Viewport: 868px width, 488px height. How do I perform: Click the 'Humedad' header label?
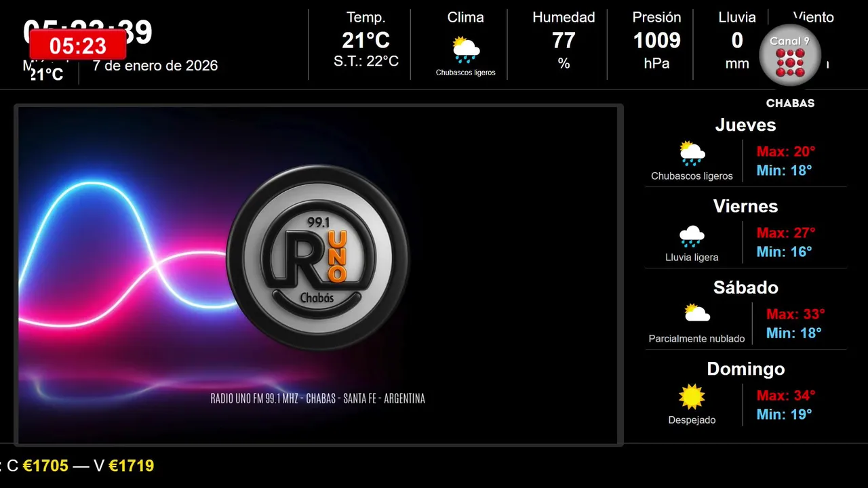point(564,18)
